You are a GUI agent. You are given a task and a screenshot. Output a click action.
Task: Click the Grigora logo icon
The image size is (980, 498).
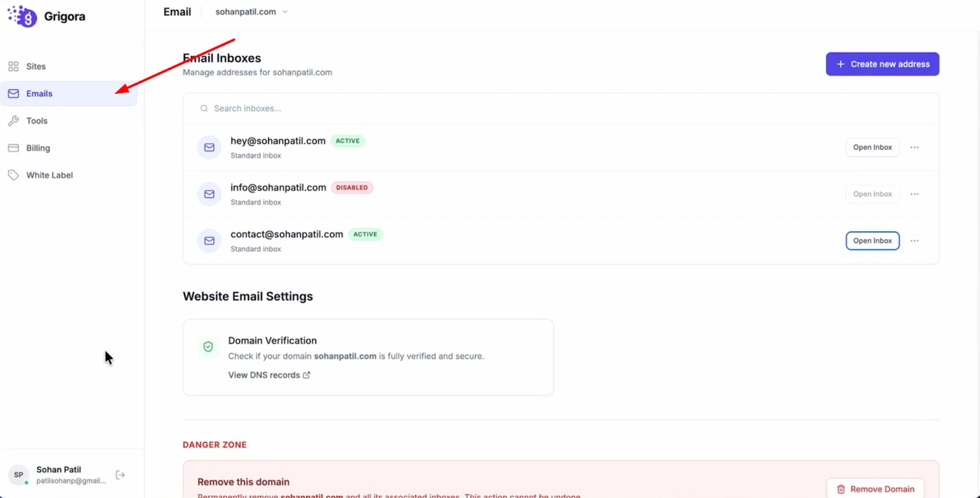22,16
